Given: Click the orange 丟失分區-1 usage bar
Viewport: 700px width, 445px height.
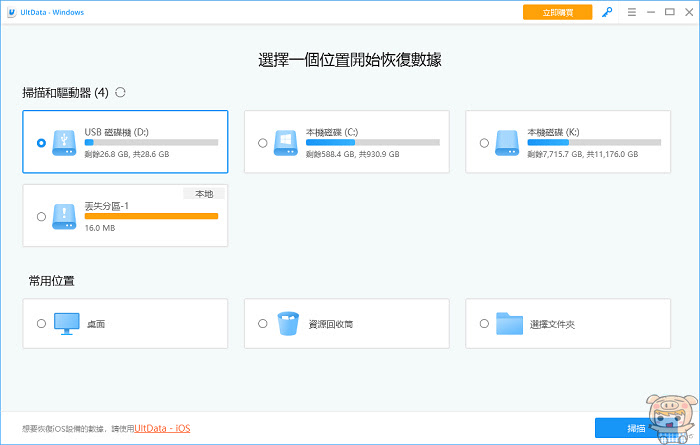Looking at the screenshot, I should tap(151, 216).
